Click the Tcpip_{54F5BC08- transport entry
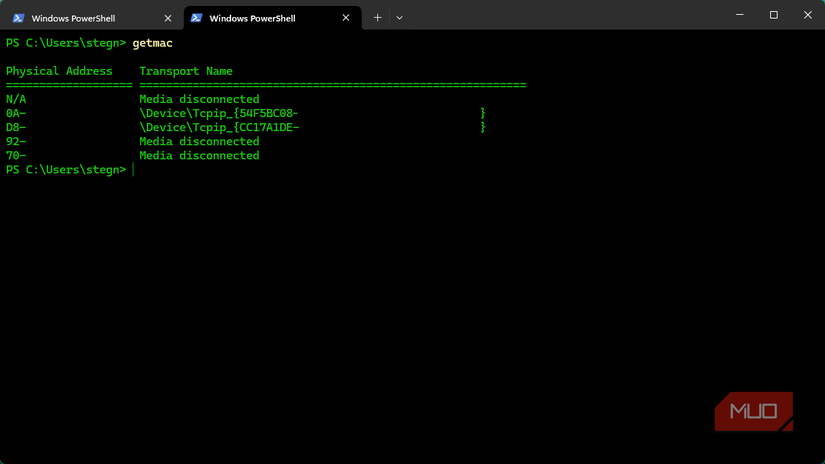This screenshot has width=825, height=464. [x=218, y=113]
